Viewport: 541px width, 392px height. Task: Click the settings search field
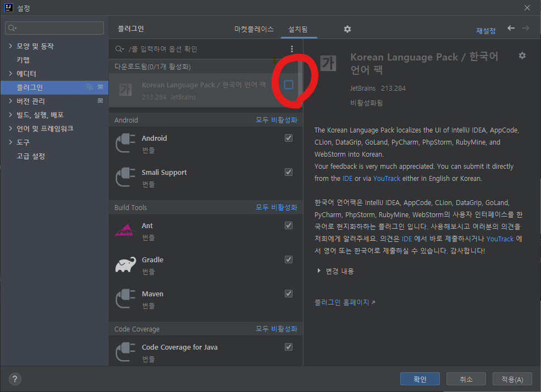[x=54, y=28]
